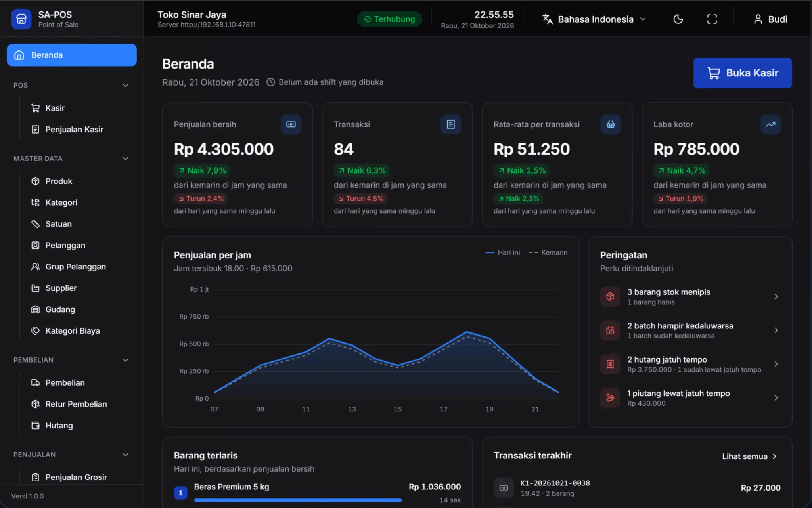
Task: Expand the 2 hutang jatuh tempo chevron
Action: (776, 364)
